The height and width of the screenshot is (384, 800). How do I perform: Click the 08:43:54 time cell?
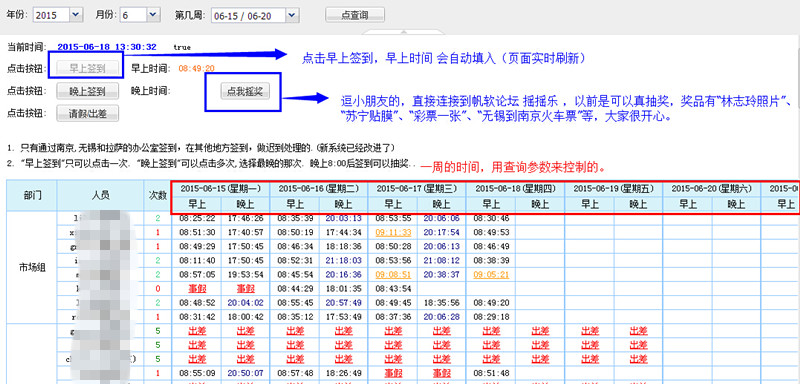(x=392, y=289)
